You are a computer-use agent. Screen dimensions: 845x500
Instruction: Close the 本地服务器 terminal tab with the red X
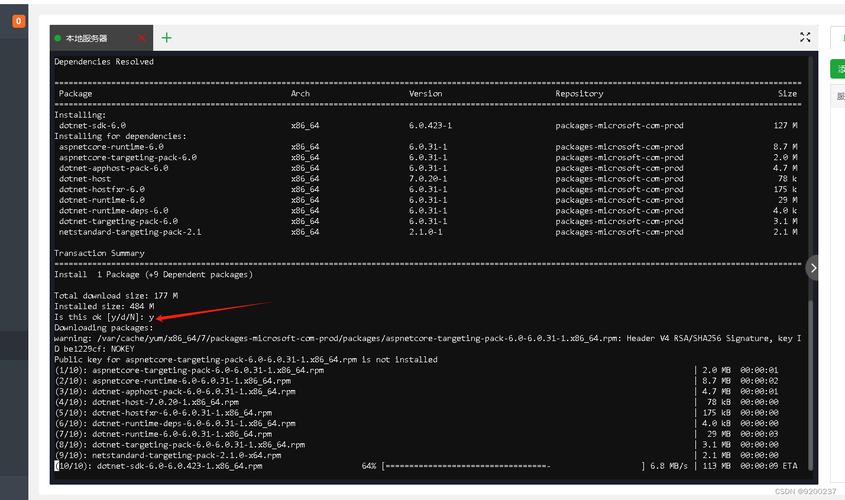[142, 38]
